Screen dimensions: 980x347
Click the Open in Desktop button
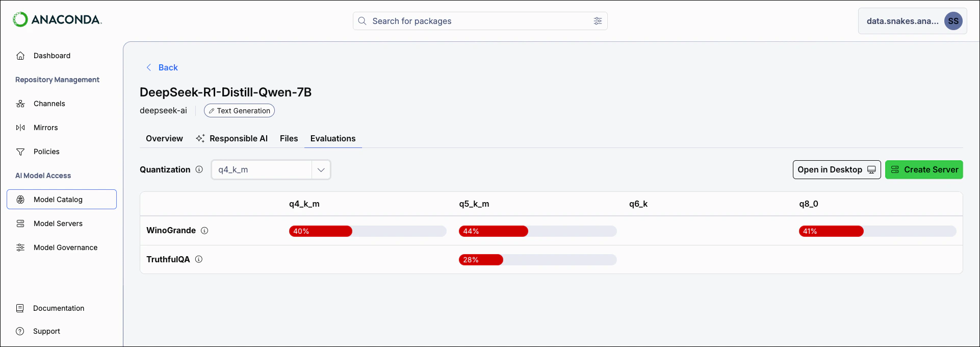[837, 170]
